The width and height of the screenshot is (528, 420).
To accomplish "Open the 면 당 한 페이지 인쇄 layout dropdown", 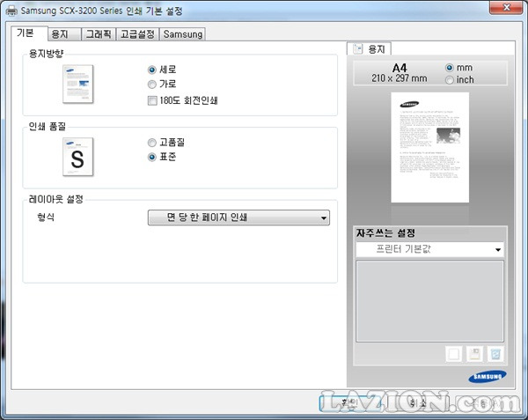I will pyautogui.click(x=238, y=217).
